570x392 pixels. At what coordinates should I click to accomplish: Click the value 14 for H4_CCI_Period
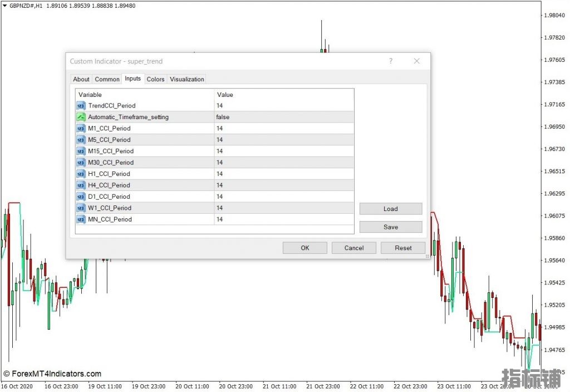[219, 185]
